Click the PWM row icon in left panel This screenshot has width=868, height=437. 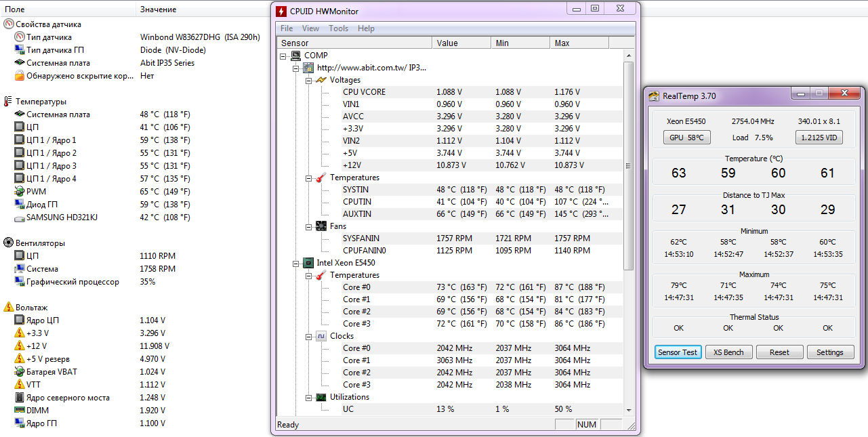click(19, 192)
